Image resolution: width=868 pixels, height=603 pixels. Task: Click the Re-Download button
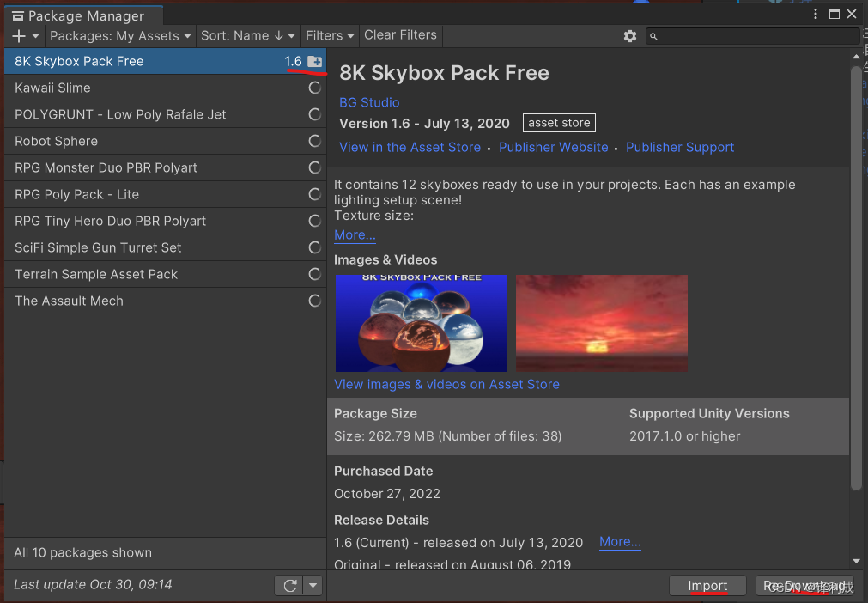pos(804,585)
